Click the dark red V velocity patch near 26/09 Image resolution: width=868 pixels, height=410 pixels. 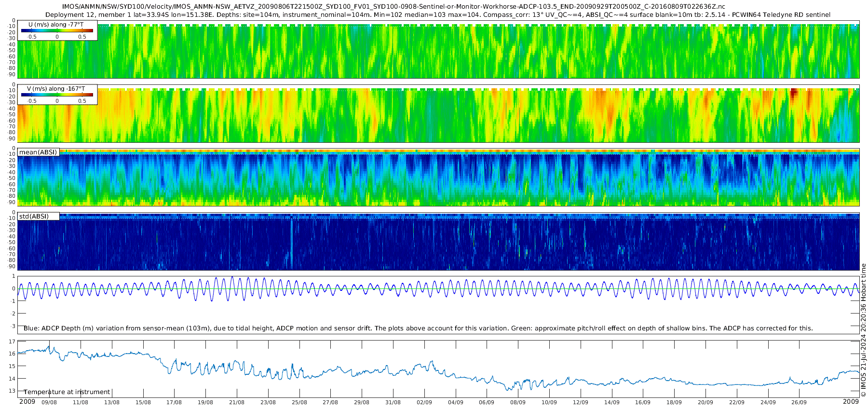pyautogui.click(x=794, y=94)
